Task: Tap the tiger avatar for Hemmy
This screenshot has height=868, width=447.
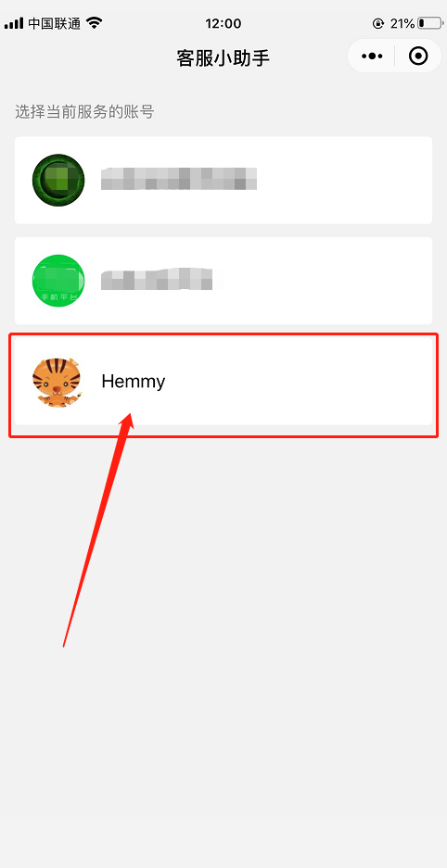Action: tap(57, 382)
